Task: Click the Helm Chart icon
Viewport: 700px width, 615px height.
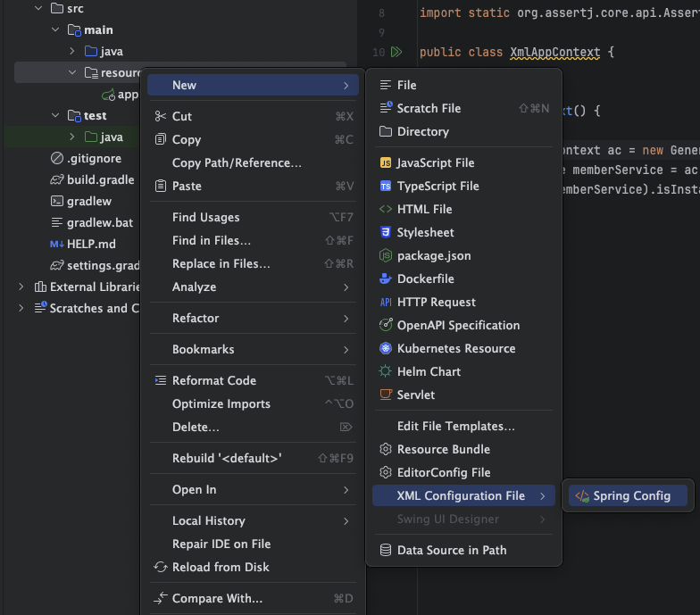Action: 386,371
